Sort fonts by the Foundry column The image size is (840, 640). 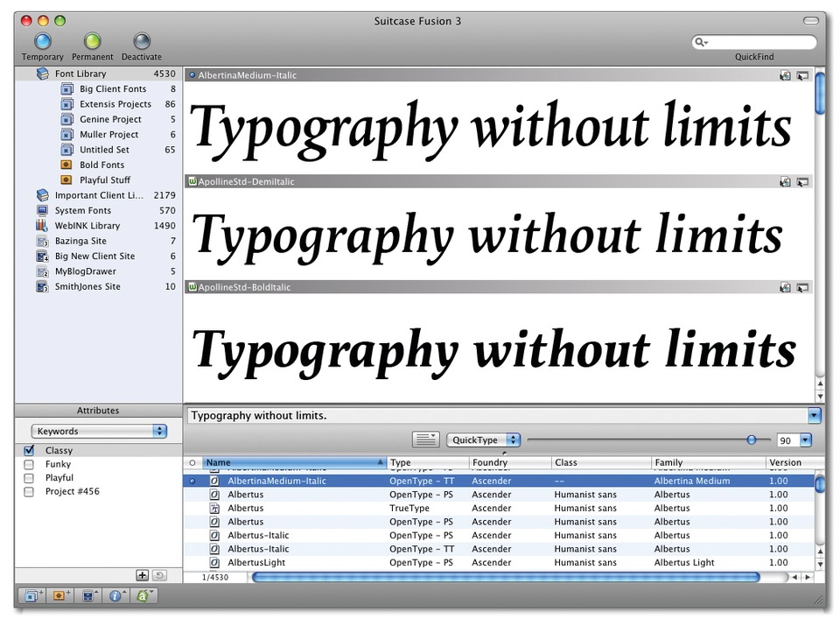coord(510,462)
